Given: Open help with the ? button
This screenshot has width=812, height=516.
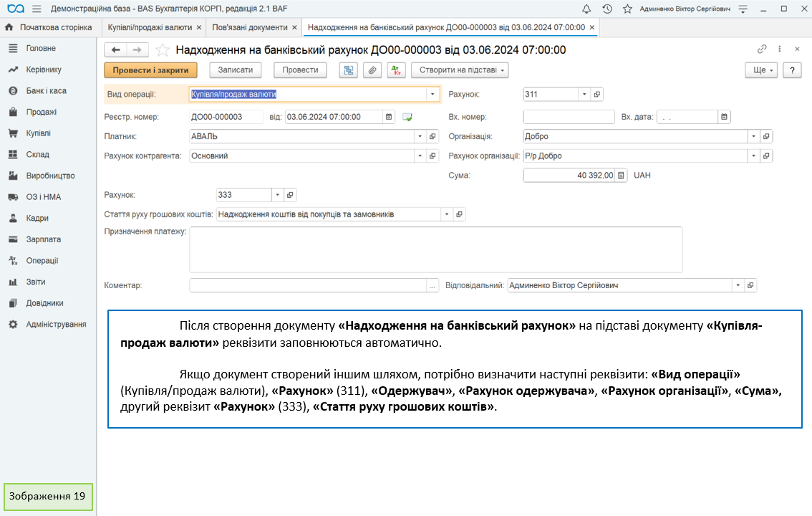Looking at the screenshot, I should pyautogui.click(x=792, y=70).
